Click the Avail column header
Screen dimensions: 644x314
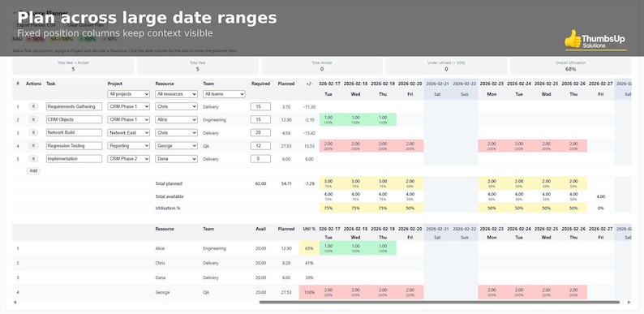261,229
